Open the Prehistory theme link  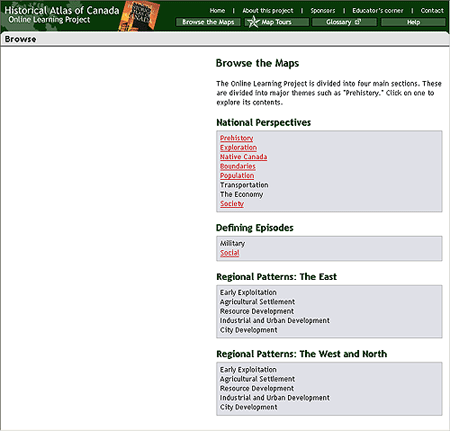point(237,138)
